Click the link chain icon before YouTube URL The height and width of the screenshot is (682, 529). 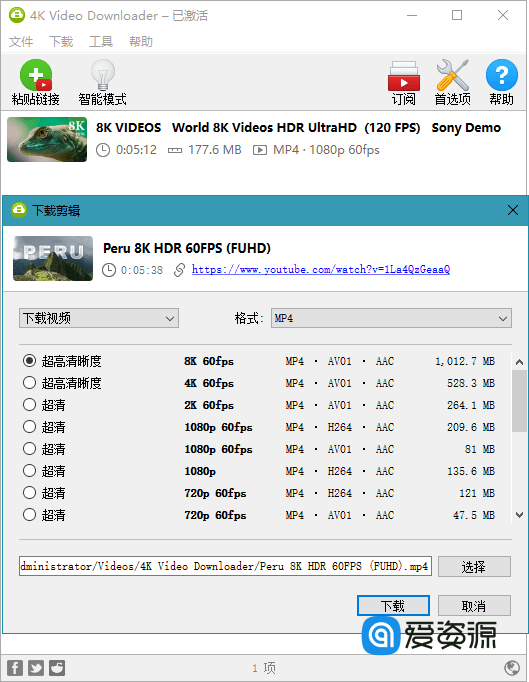click(x=179, y=270)
